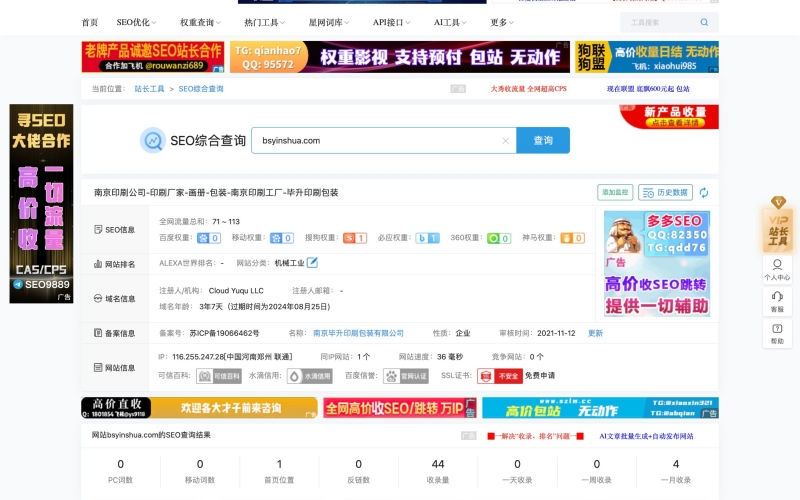Screen dimensions: 800x500
Task: Click the edit icon next to 机械工业
Action: tap(312, 263)
